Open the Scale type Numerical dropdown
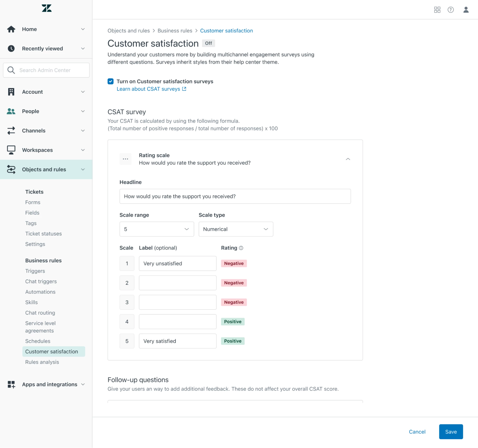This screenshot has width=478, height=448. [236, 229]
